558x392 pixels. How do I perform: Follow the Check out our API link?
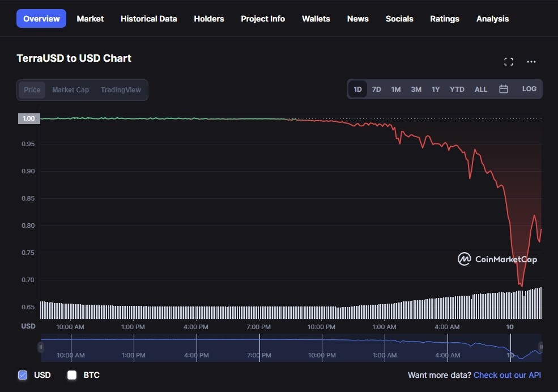pos(507,374)
